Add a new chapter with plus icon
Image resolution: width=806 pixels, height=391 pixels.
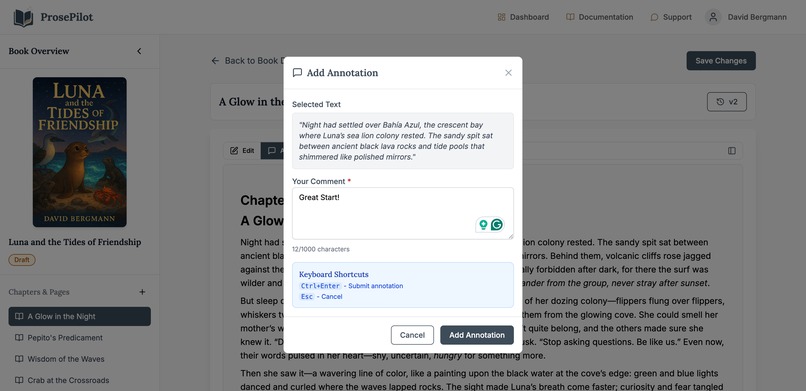pos(142,292)
